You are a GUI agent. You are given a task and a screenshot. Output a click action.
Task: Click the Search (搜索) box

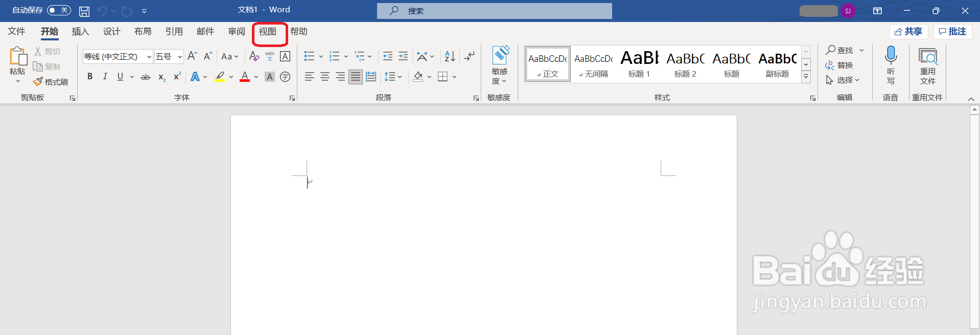pos(494,11)
